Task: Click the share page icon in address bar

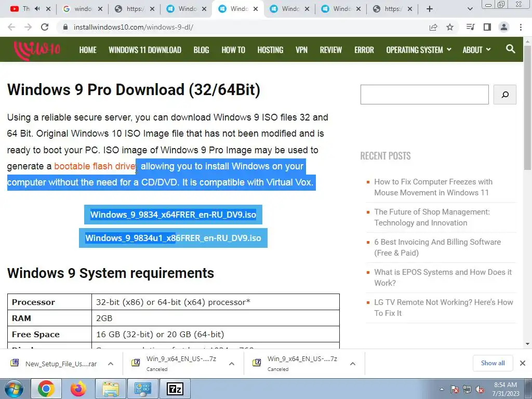Action: [433, 27]
